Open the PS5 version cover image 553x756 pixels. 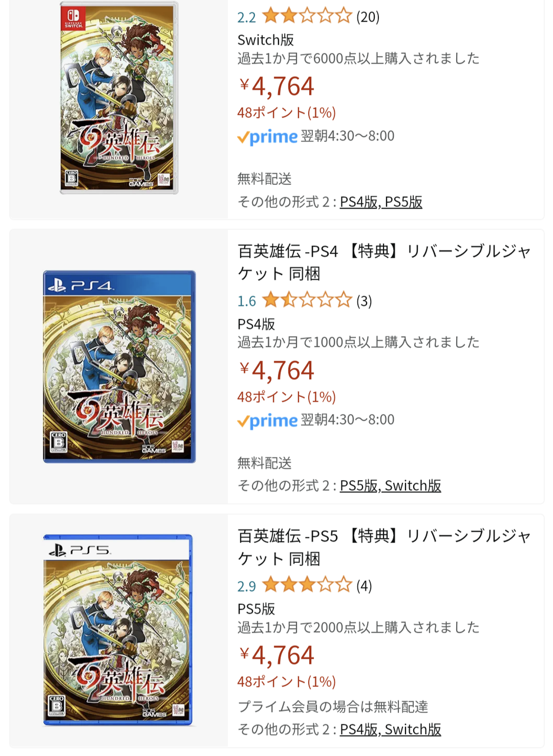click(119, 630)
